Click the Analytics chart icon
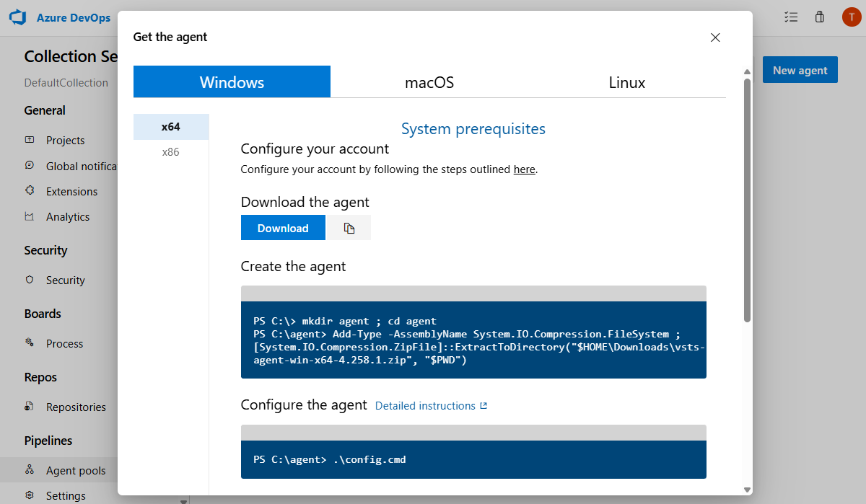The image size is (866, 504). [30, 216]
